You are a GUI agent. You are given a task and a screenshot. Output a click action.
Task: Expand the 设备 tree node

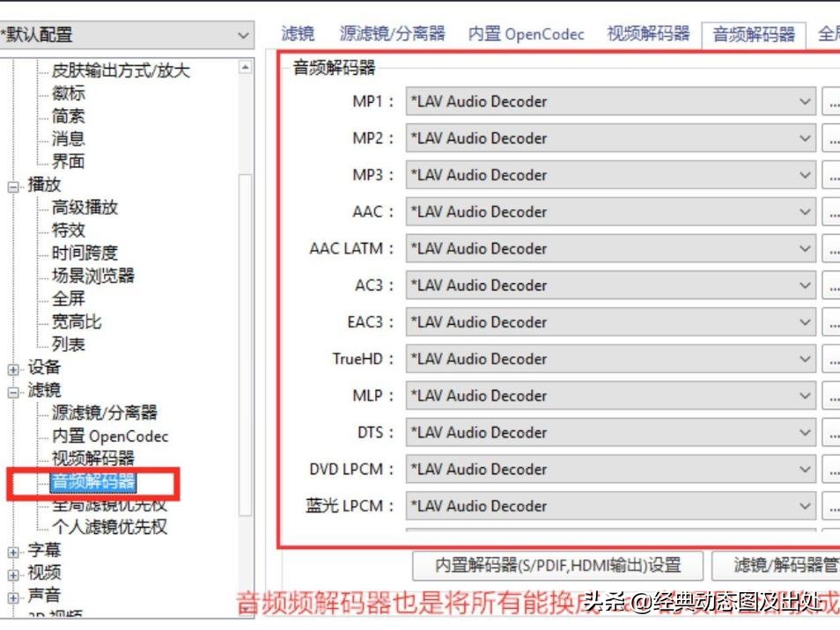tap(13, 369)
